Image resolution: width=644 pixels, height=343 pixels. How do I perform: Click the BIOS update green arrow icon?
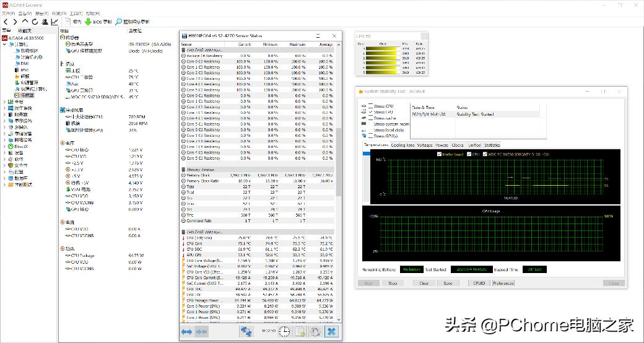point(88,22)
